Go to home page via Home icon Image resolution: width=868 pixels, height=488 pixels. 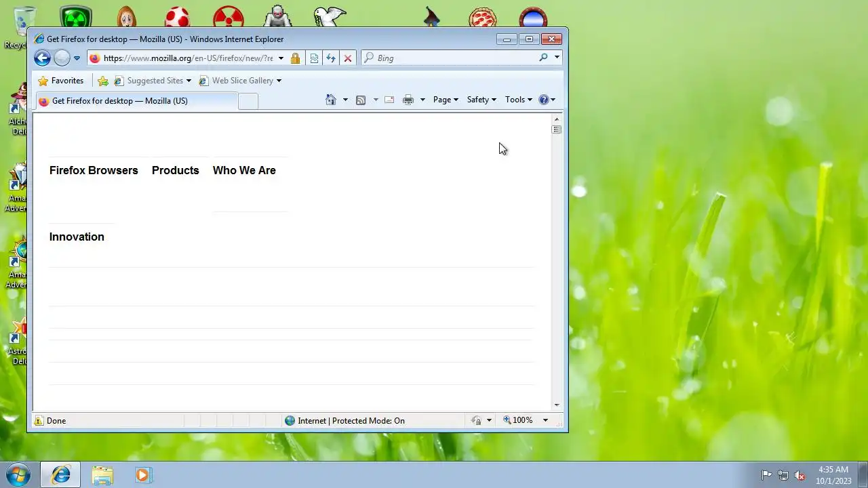click(331, 100)
